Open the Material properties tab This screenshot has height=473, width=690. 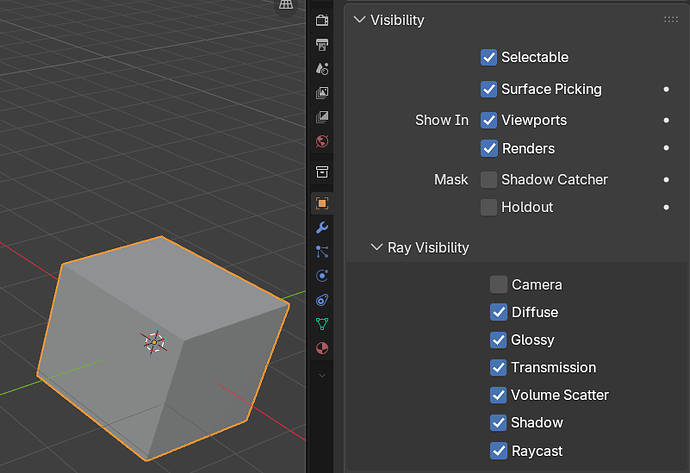322,348
